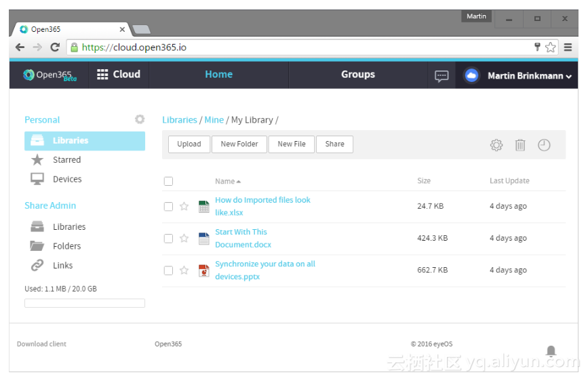The height and width of the screenshot is (379, 588).
Task: Open the chat messages icon
Action: 442,76
